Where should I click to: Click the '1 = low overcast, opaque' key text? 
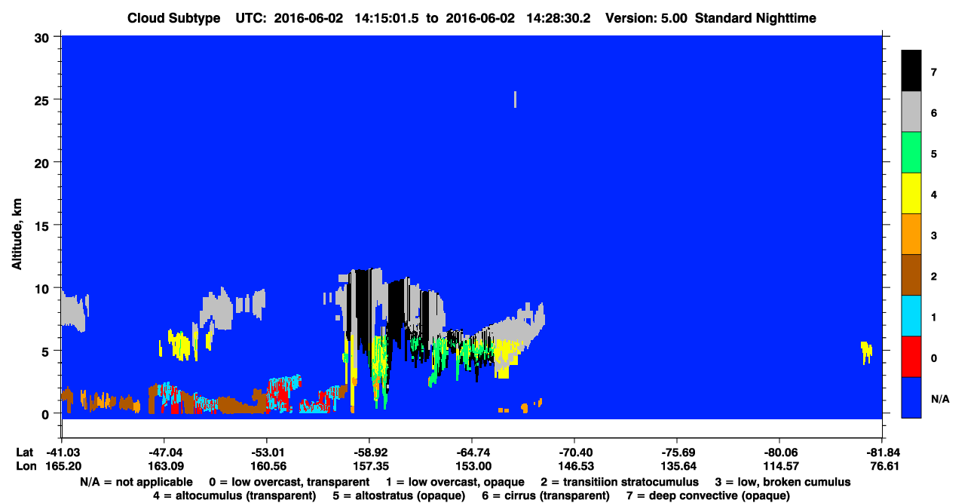tap(456, 482)
